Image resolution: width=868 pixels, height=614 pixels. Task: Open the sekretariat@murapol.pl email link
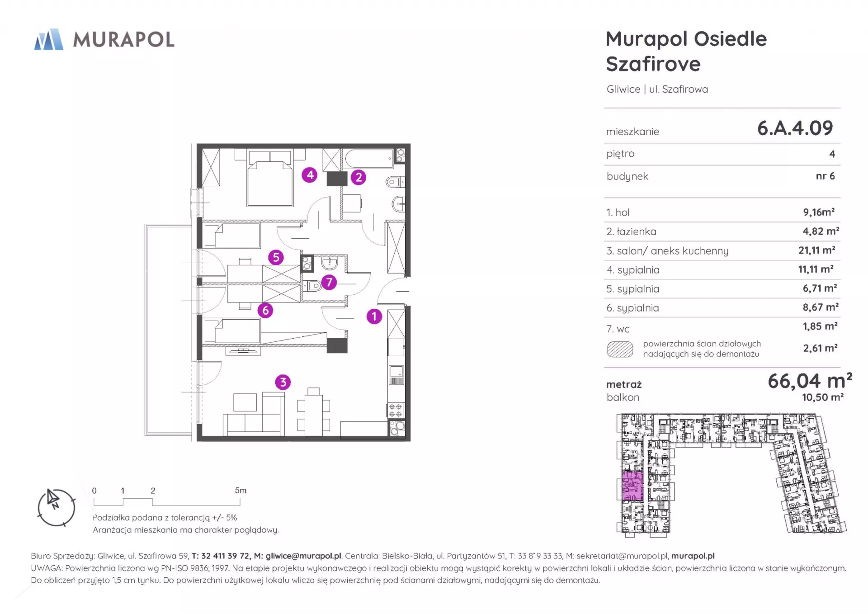[622, 556]
